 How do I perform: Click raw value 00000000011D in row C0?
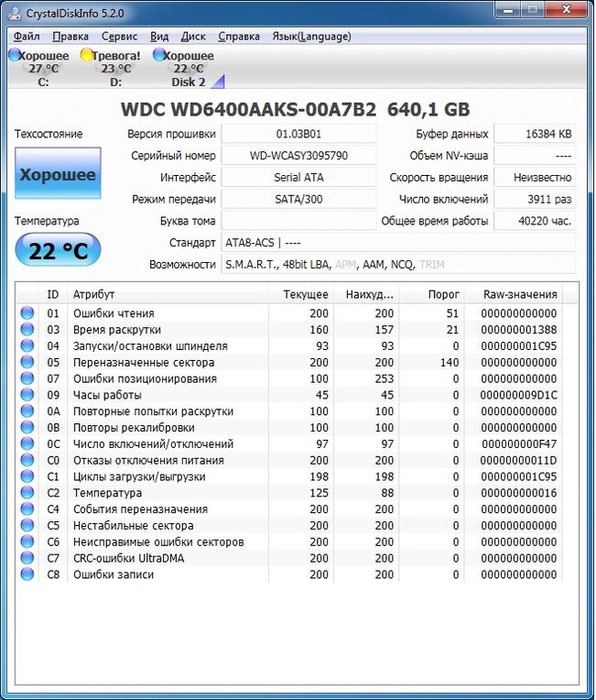click(518, 460)
